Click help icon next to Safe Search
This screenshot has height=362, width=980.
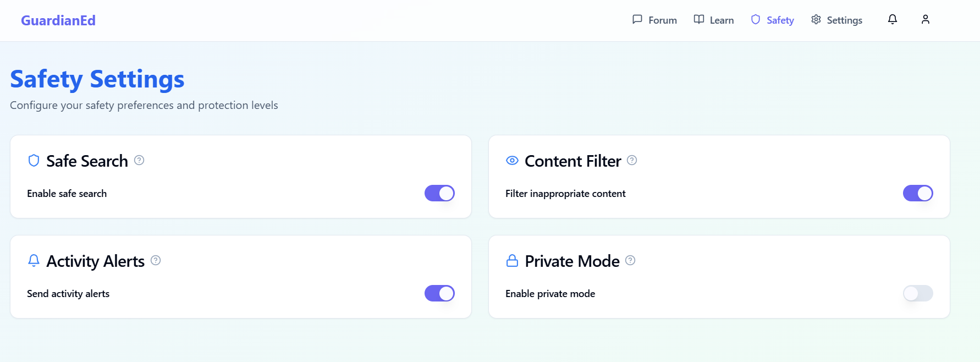(x=139, y=160)
